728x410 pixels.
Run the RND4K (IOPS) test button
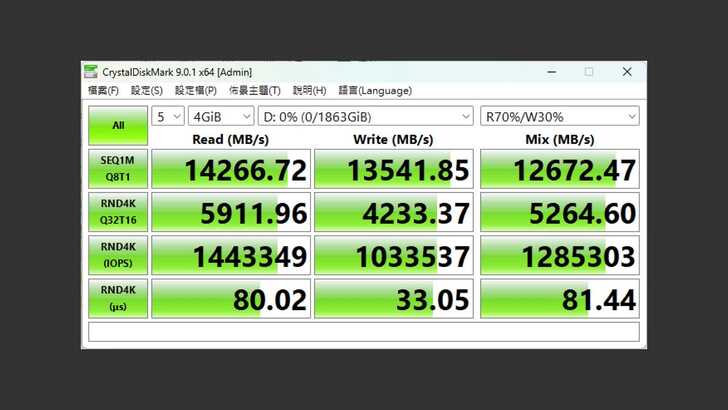[118, 255]
